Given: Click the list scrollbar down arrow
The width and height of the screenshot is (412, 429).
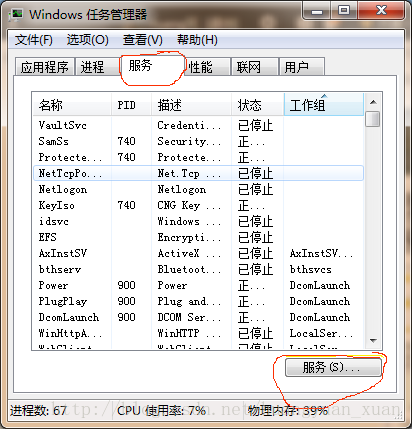Looking at the screenshot, I should click(373, 341).
